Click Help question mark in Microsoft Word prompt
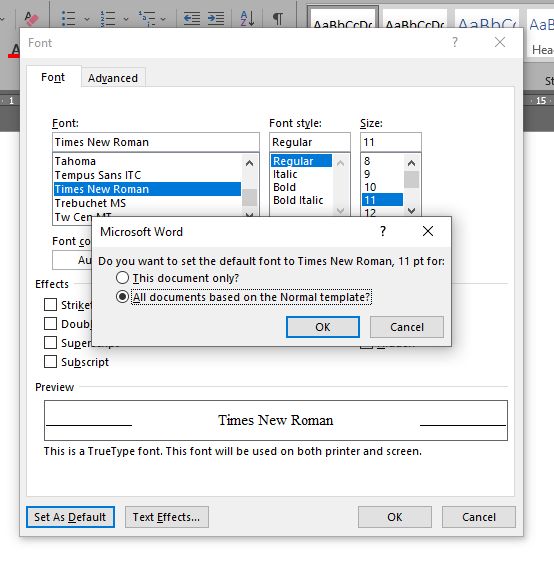This screenshot has width=554, height=578. (x=383, y=231)
